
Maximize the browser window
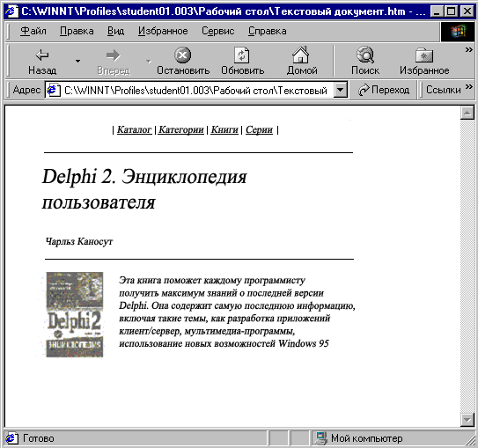pos(451,11)
